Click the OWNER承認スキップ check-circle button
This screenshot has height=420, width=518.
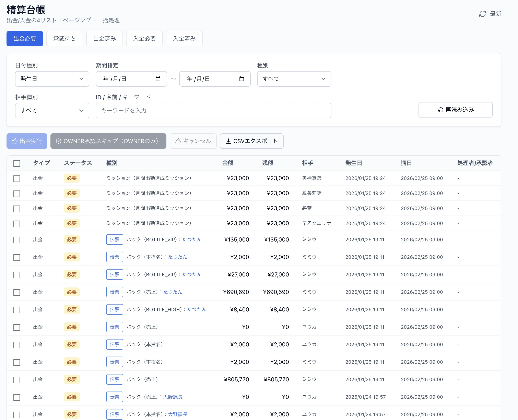pos(108,141)
